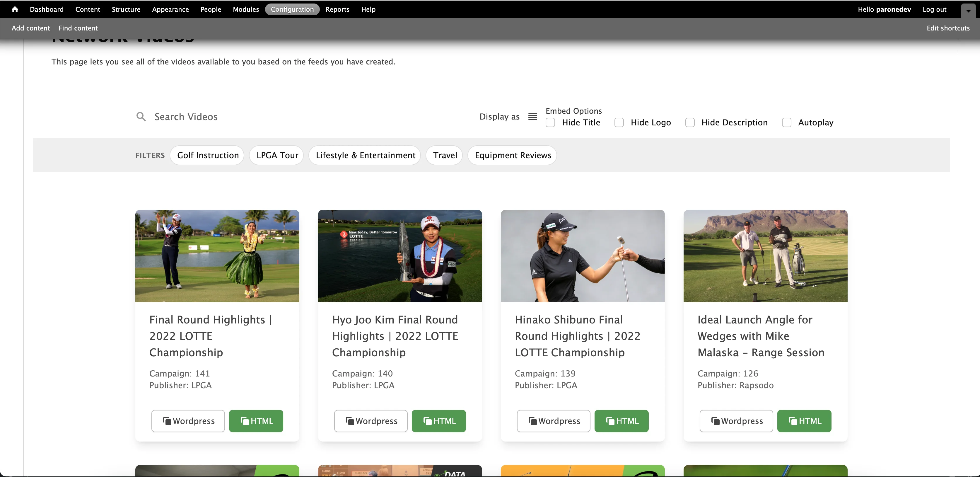This screenshot has width=980, height=477.
Task: Copy Wordpress embed for Ideal Launch Angle video
Action: (736, 421)
